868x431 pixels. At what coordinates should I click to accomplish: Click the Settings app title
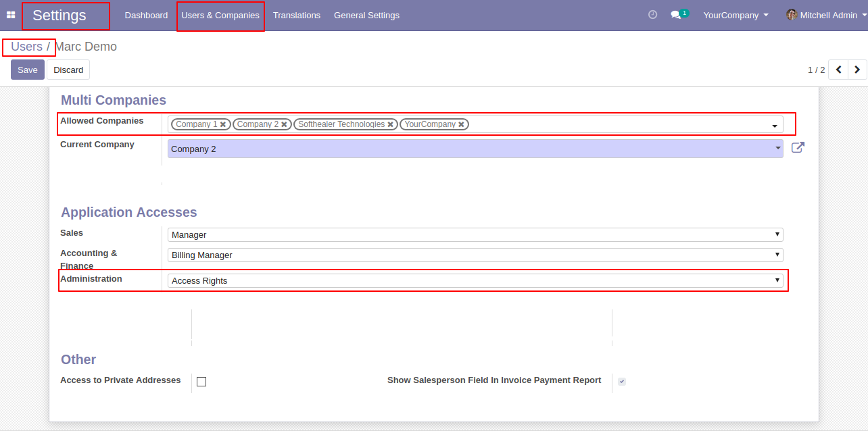pos(59,16)
